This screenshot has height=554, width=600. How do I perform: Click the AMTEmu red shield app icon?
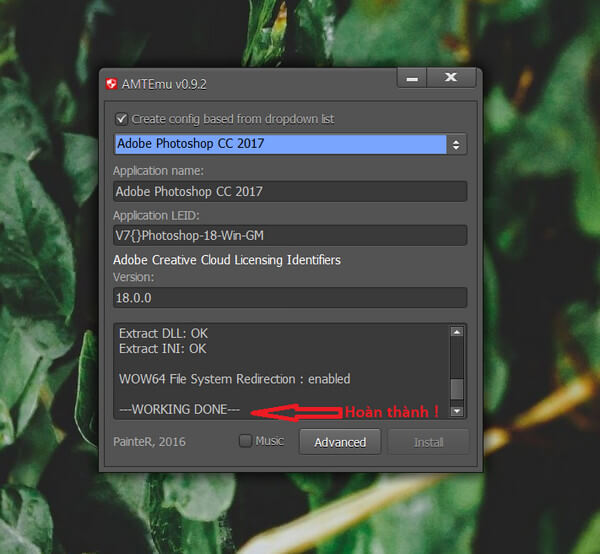tap(111, 84)
